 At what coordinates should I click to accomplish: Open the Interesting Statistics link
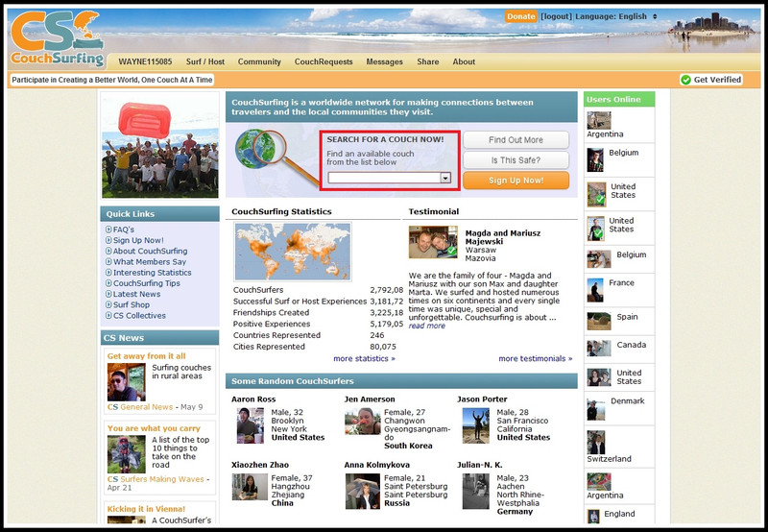tap(153, 273)
